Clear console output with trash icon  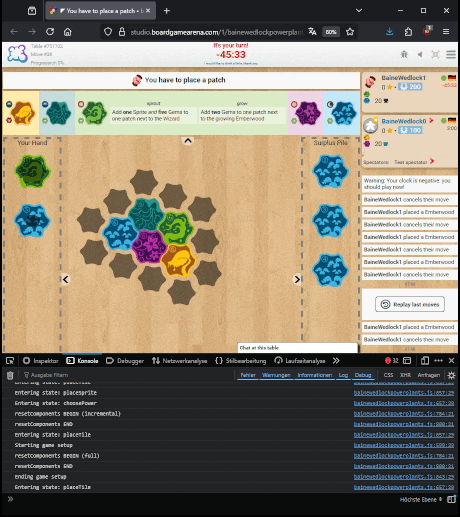pyautogui.click(x=10, y=375)
